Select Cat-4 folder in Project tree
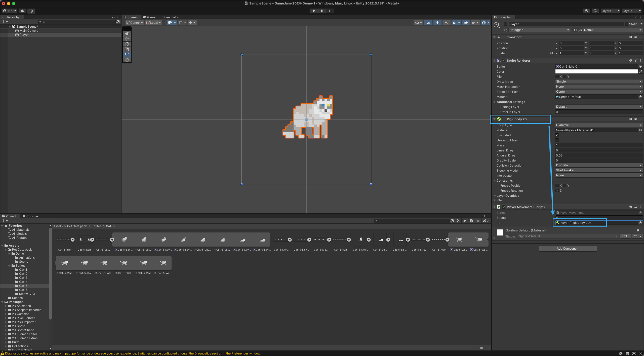The image size is (644, 356). pos(23,282)
